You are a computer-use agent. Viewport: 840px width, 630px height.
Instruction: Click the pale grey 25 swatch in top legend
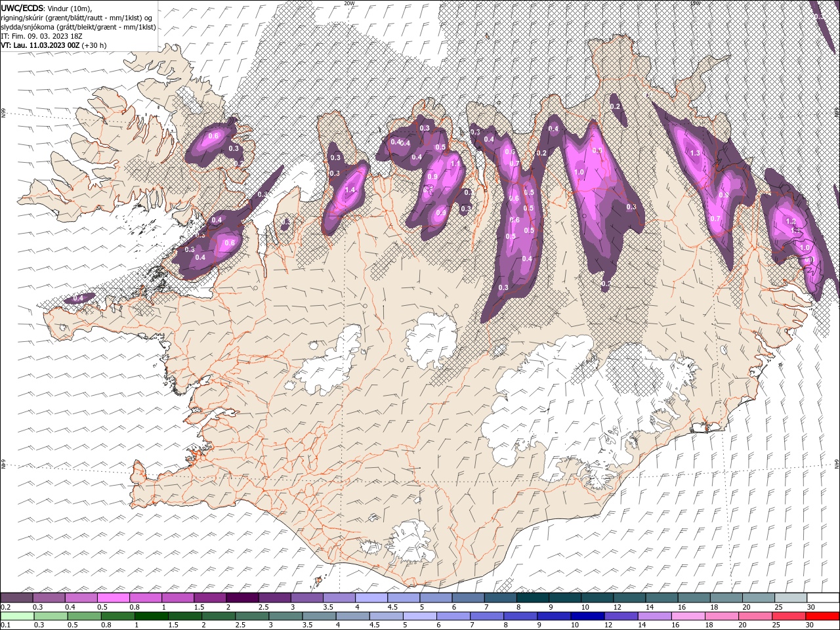coord(790,598)
